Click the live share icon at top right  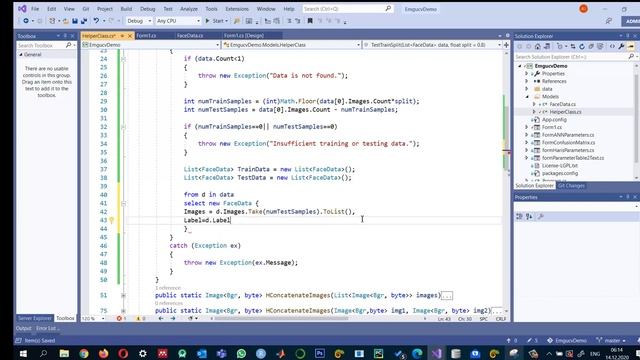609,21
